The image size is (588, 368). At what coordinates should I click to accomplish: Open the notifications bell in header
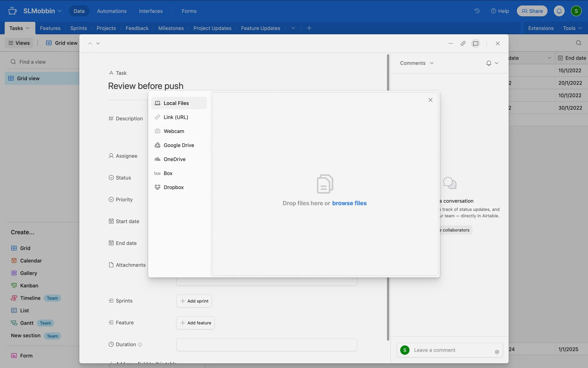click(x=559, y=11)
